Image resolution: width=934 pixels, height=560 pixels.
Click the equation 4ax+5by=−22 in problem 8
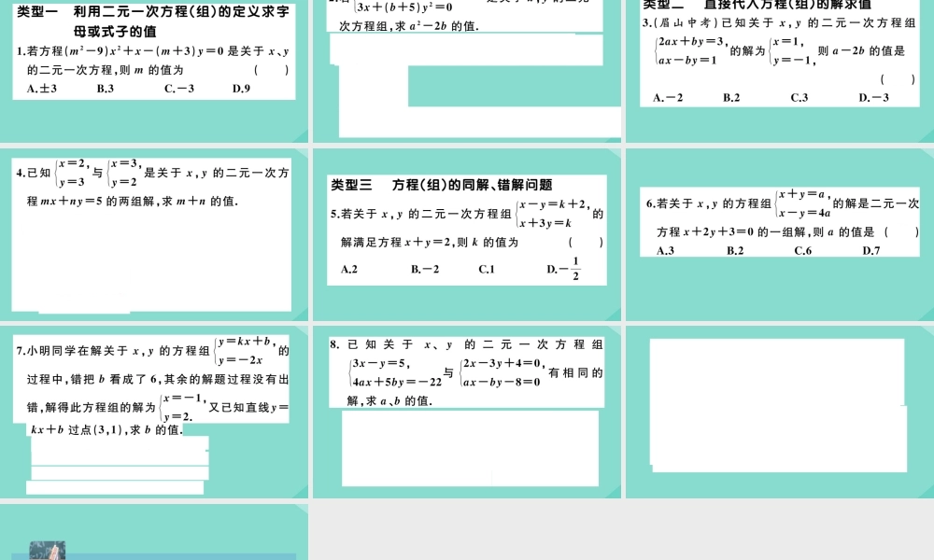[x=396, y=382]
